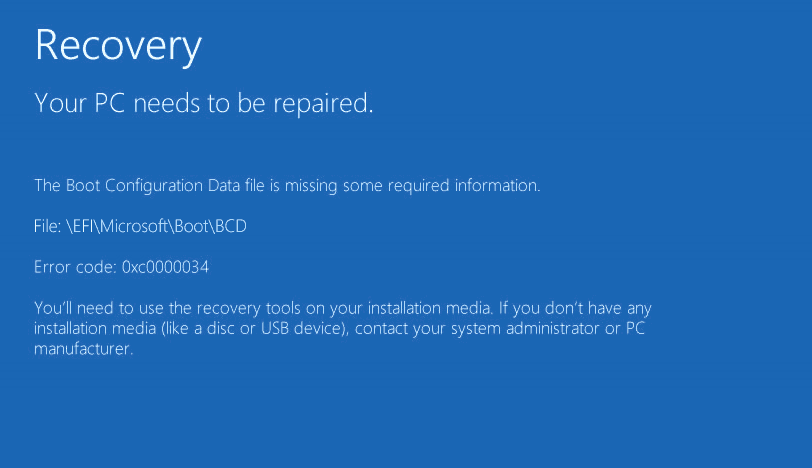Click the File: \EFI\Microsoft\Boot\BCD line
812x468 pixels.
pos(140,226)
